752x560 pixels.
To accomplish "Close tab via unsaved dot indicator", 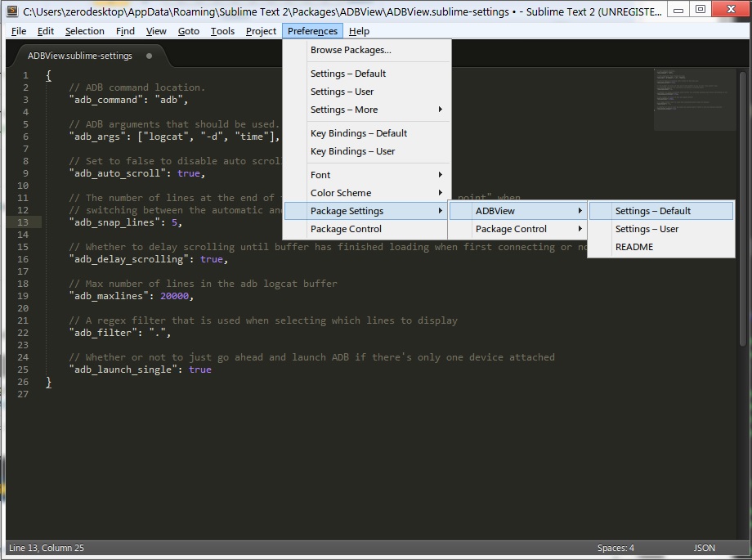I will point(149,56).
